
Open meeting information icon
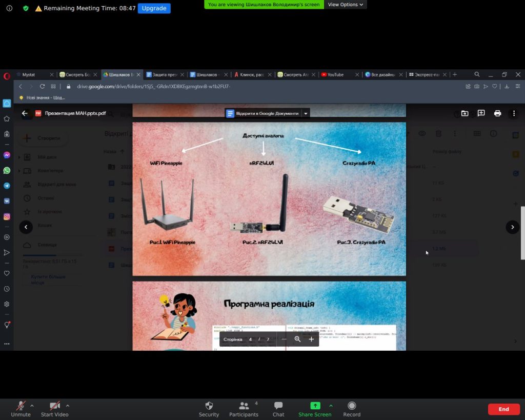pos(9,8)
